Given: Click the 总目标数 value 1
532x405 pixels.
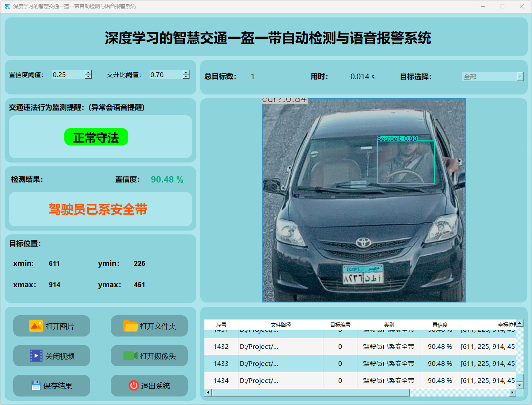Looking at the screenshot, I should [252, 77].
